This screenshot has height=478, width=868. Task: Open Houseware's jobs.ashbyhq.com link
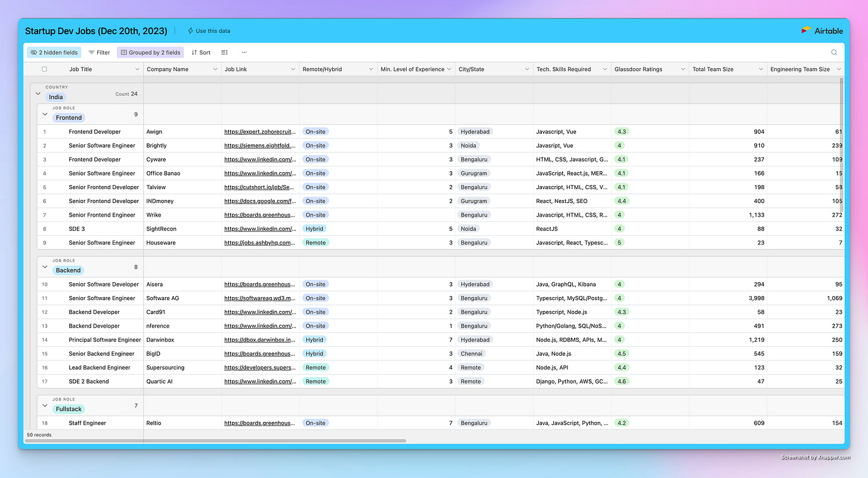pyautogui.click(x=260, y=243)
